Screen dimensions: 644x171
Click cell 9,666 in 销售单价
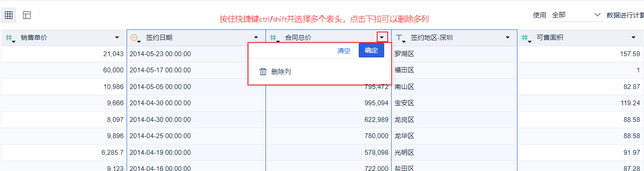click(x=64, y=103)
